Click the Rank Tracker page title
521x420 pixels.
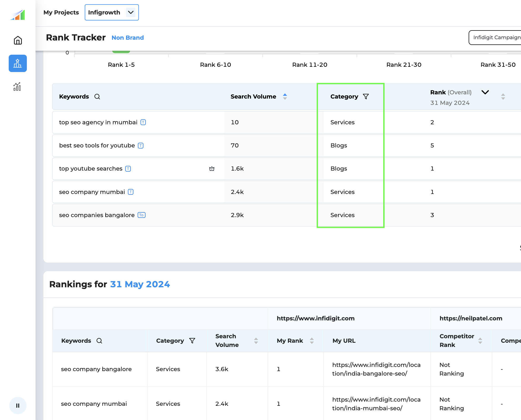[76, 37]
